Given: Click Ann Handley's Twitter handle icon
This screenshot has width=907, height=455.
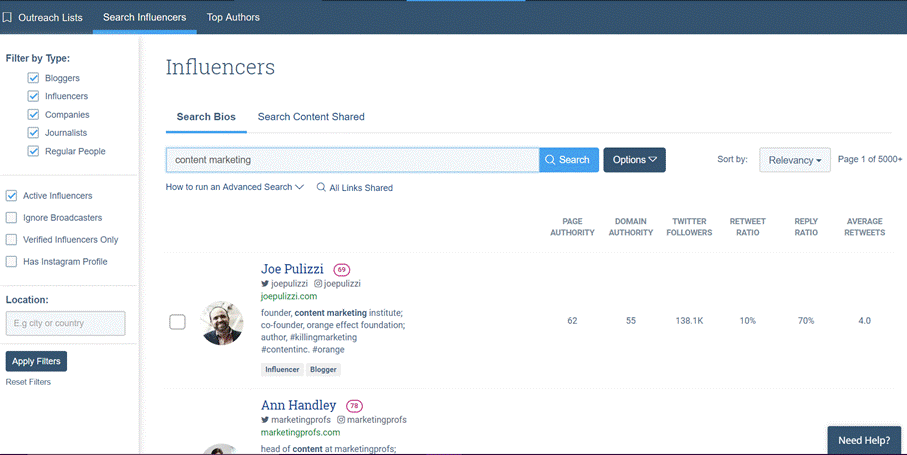Looking at the screenshot, I should [266, 420].
